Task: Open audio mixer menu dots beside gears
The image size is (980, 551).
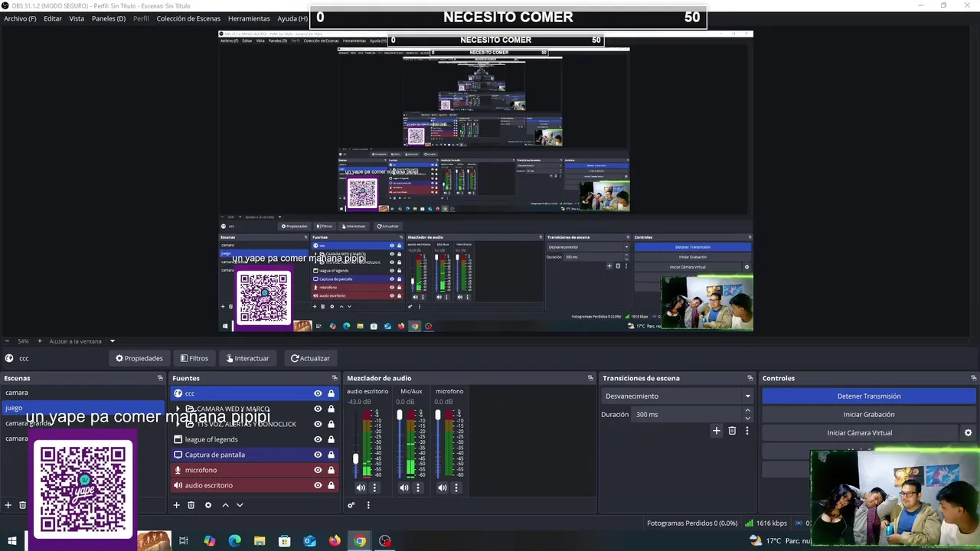Action: (368, 505)
